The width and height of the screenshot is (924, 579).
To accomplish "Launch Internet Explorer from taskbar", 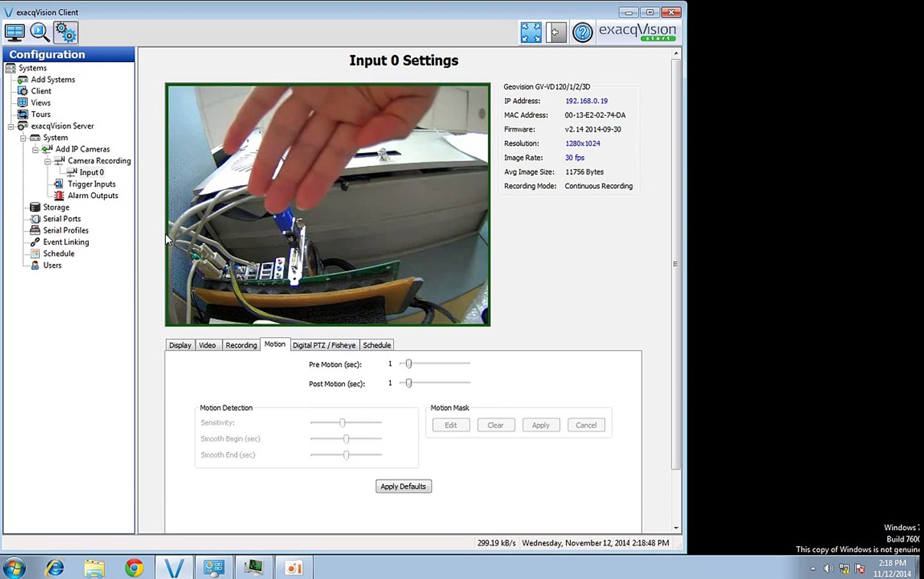I will [55, 568].
